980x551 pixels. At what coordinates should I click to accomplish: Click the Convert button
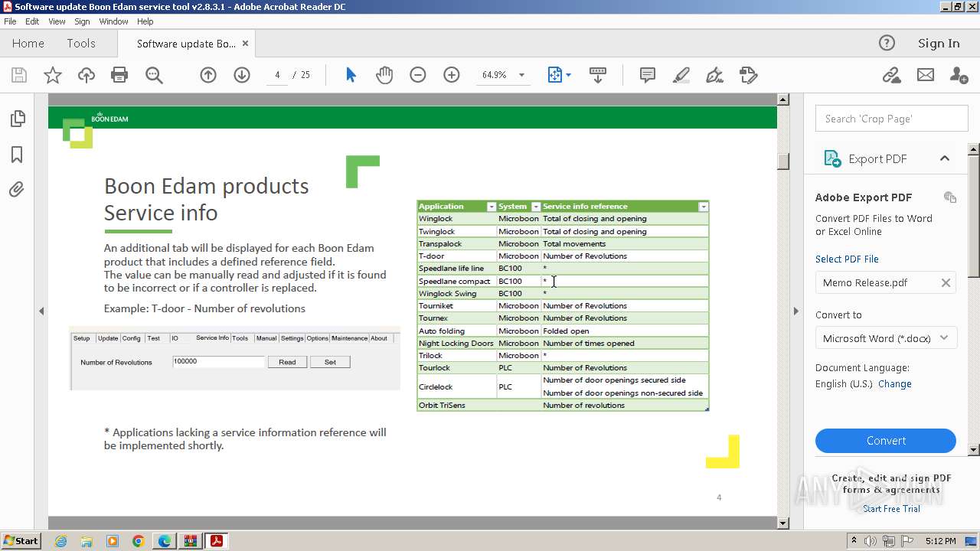pyautogui.click(x=886, y=441)
